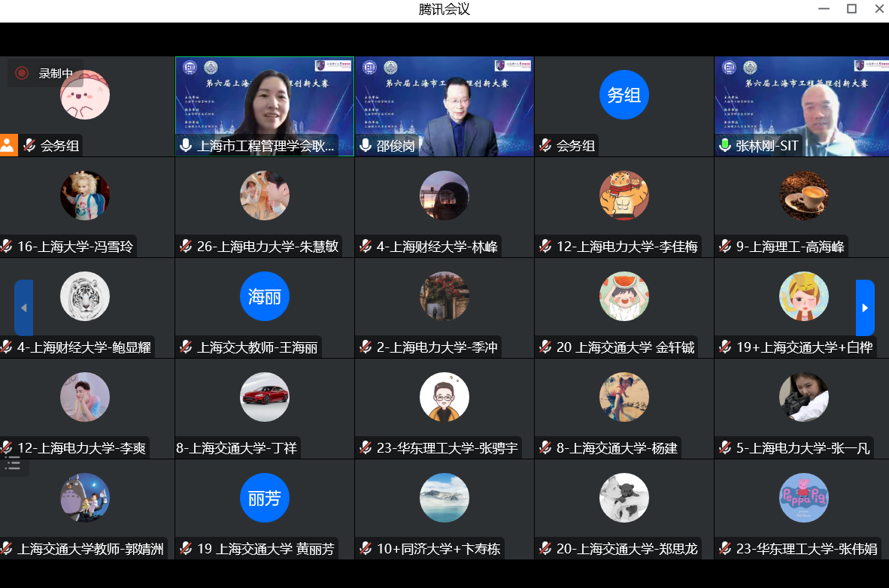
Task: Click the 丽芳 blue avatar circle
Action: point(265,498)
